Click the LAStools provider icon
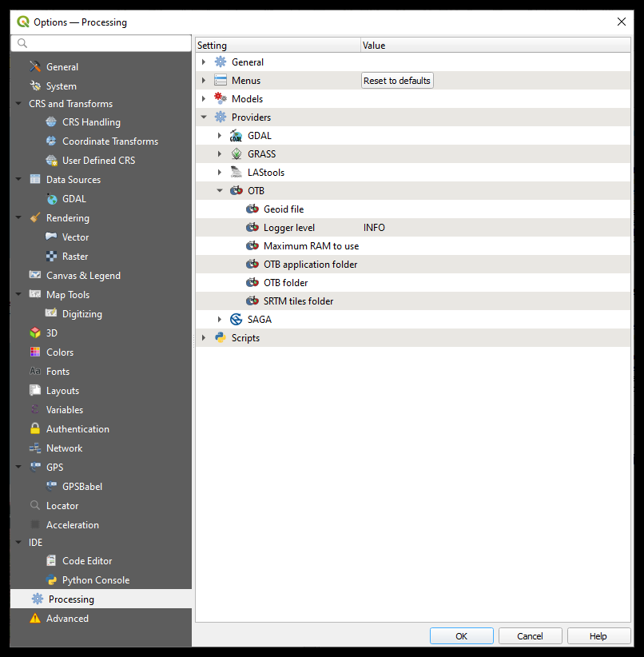 pyautogui.click(x=236, y=172)
